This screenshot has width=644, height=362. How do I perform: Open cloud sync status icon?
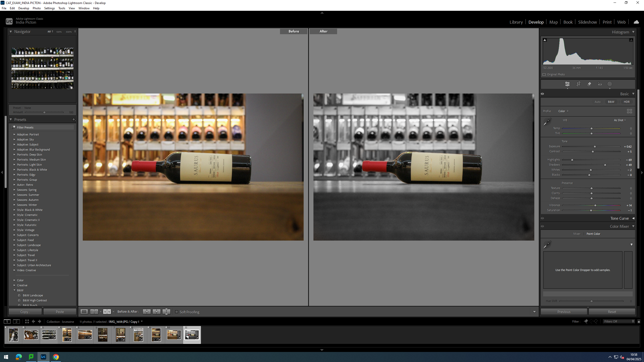636,22
